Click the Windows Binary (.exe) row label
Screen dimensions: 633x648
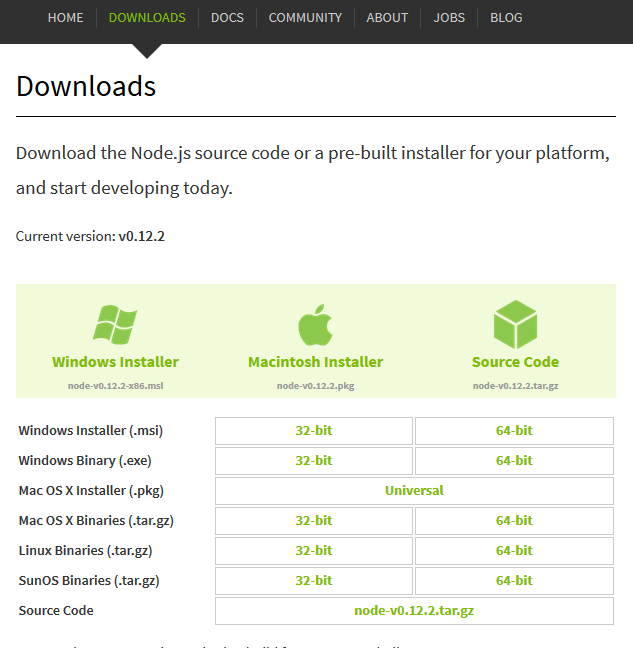pos(85,461)
